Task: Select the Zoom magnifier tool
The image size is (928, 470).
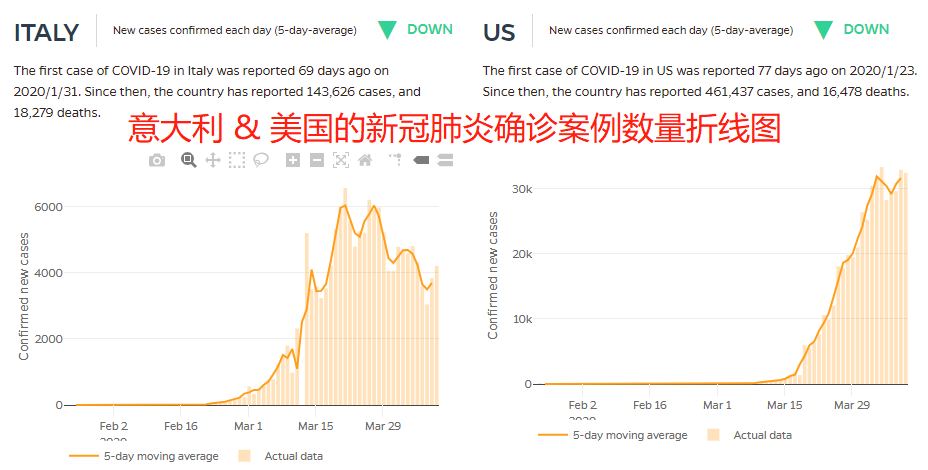Action: pos(188,160)
